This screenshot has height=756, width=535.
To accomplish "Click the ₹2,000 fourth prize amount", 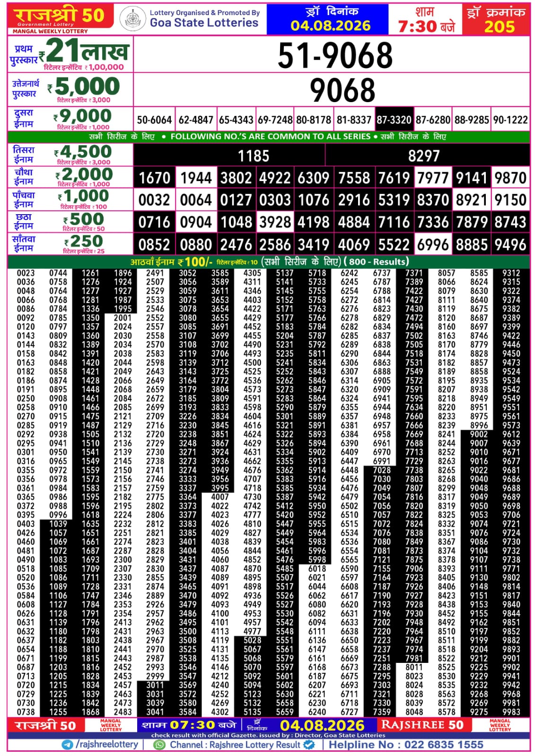I will 84,174.
